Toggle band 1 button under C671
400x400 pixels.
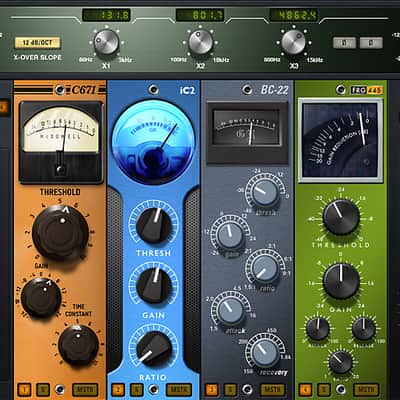pyautogui.click(x=24, y=390)
